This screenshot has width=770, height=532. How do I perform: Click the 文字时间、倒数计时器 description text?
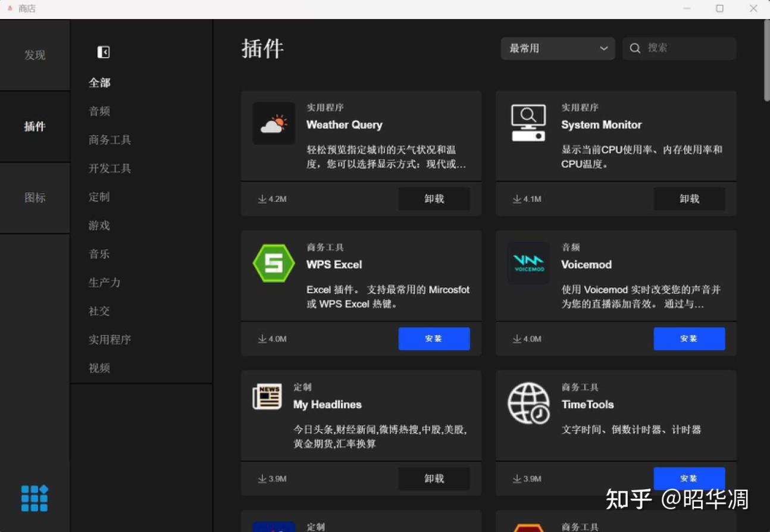click(631, 430)
